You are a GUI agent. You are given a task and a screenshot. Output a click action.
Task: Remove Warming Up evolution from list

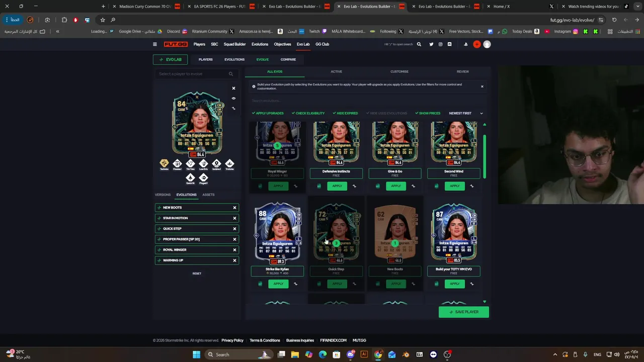[234, 260]
